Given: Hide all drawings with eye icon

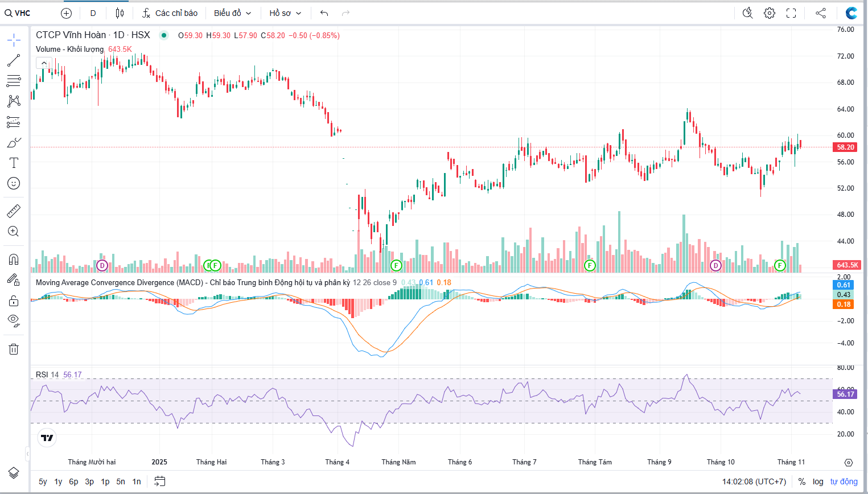Looking at the screenshot, I should 14,320.
